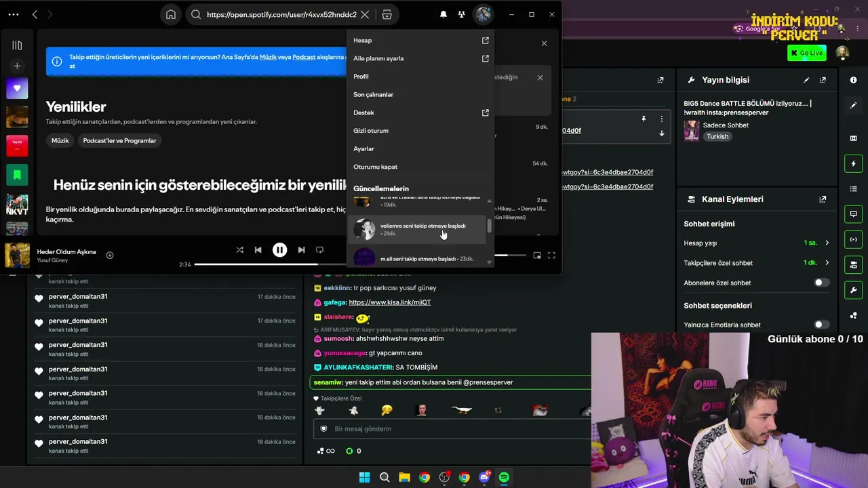This screenshot has height=488, width=868.
Task: Click lightning bolt icon in Kick sidebar
Action: (x=853, y=163)
